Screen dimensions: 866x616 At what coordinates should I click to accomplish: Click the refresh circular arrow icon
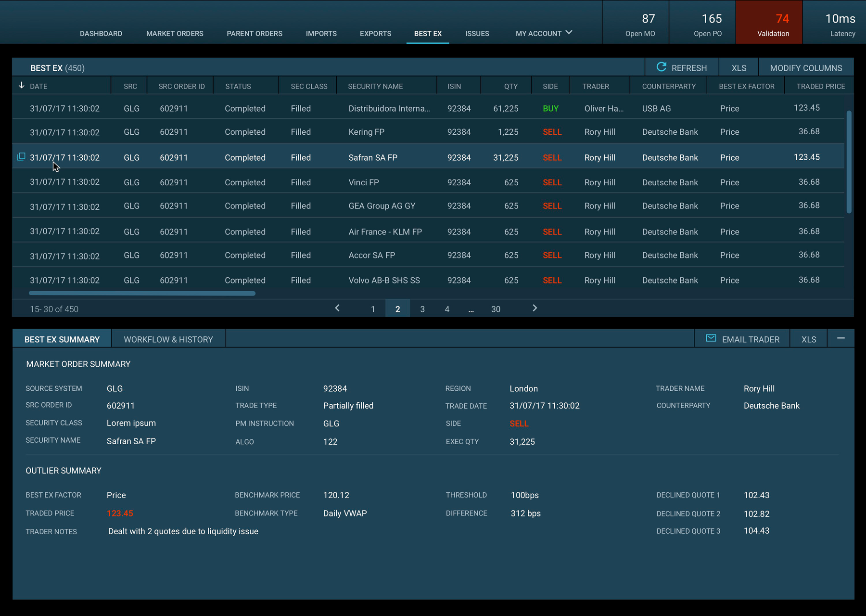click(x=662, y=67)
